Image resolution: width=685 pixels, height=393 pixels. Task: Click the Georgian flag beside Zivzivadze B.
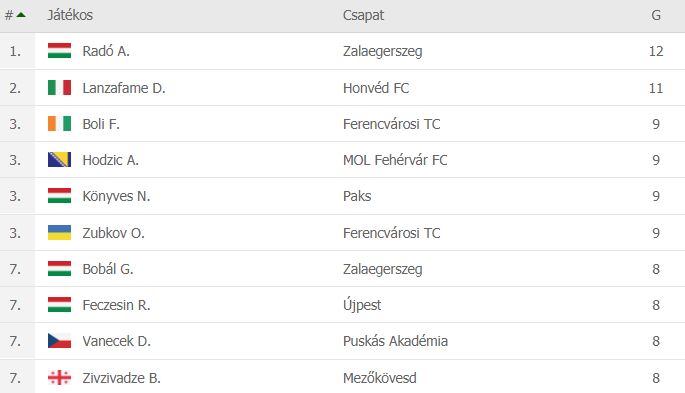coord(59,377)
